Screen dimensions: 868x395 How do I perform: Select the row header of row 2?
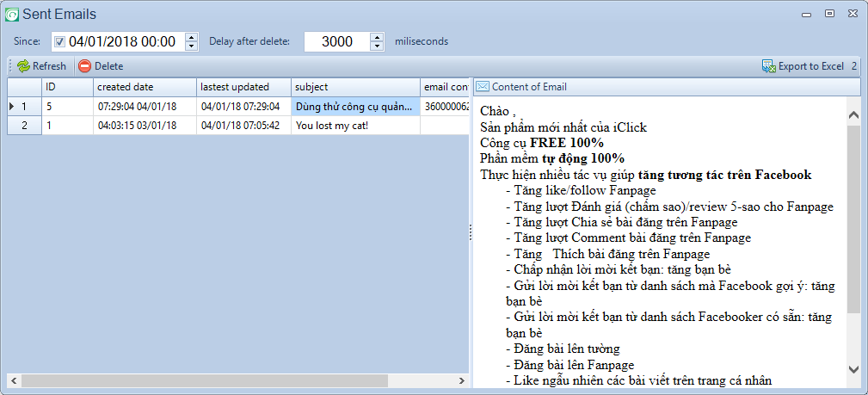(24, 125)
